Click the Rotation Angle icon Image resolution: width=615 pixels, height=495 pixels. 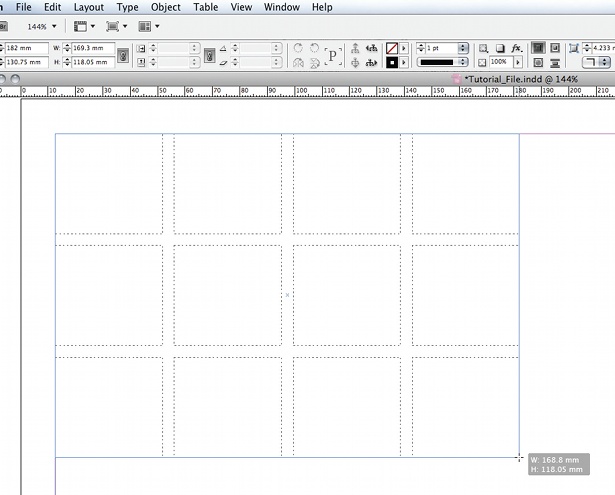(x=223, y=49)
